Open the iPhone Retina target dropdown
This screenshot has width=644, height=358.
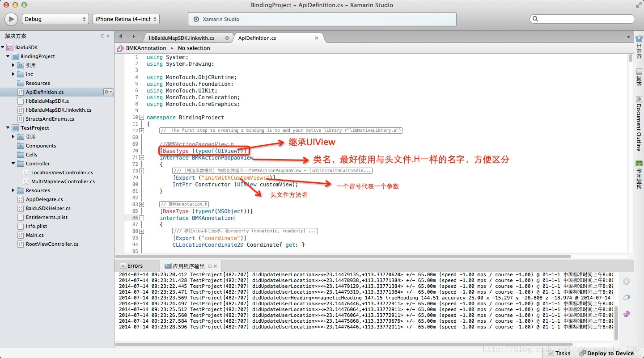point(126,19)
